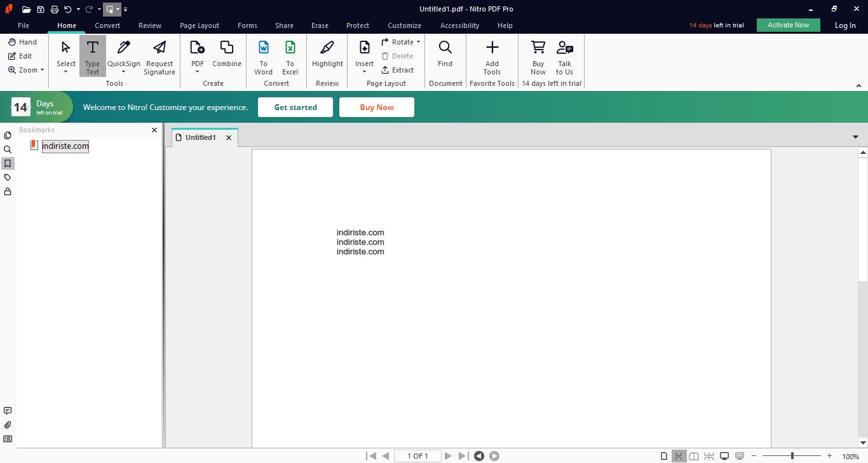
Task: Click the Request Signature paper plane icon
Action: tap(159, 48)
